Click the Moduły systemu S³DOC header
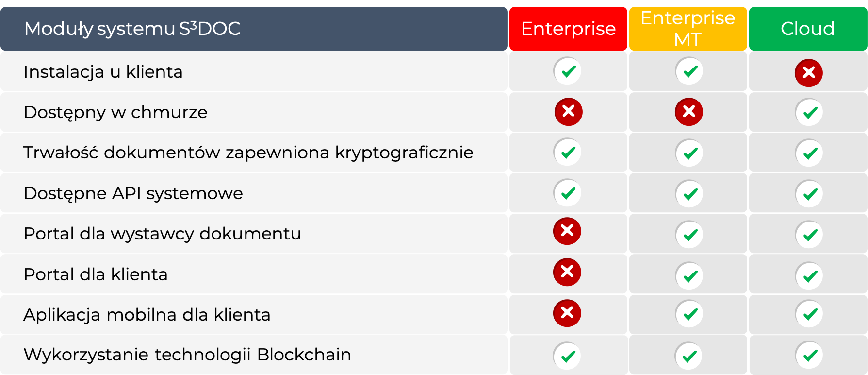 132,29
